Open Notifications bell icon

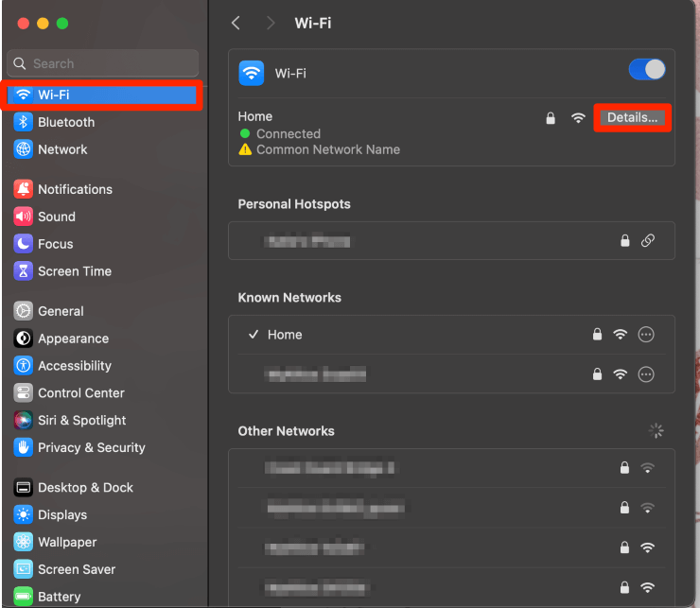point(24,189)
